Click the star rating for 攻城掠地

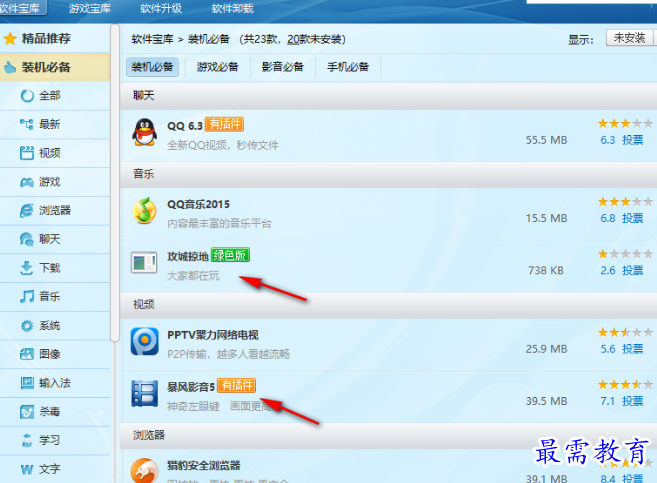[625, 254]
